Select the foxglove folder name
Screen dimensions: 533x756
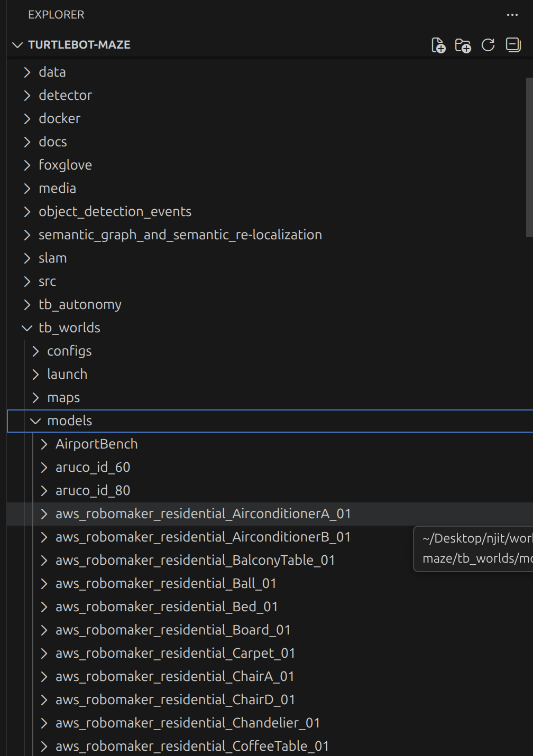point(65,165)
